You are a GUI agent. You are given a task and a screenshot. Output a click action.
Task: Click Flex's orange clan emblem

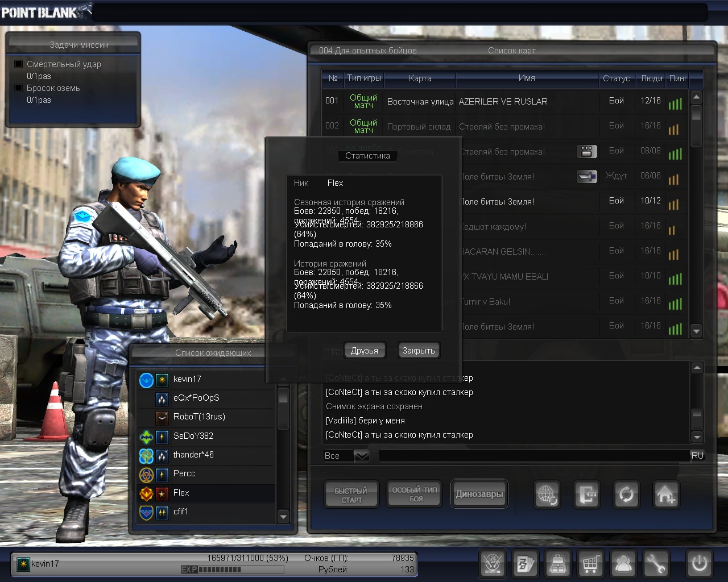[146, 493]
